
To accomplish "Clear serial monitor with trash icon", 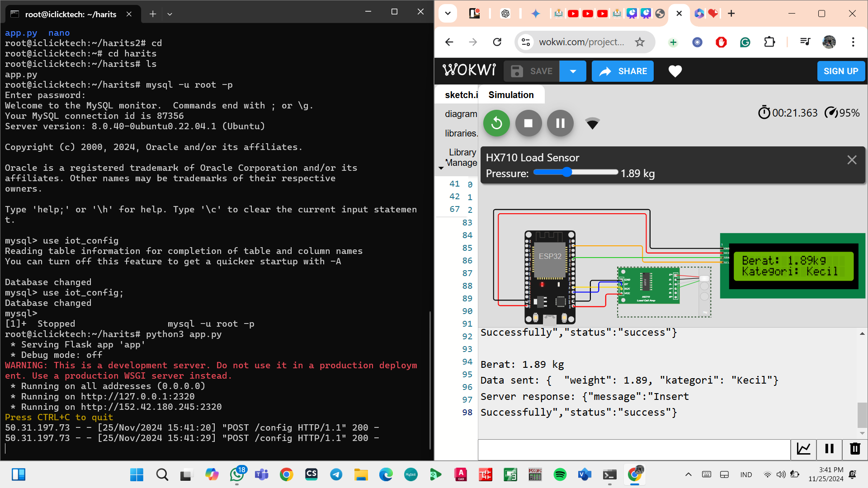I will point(855,449).
